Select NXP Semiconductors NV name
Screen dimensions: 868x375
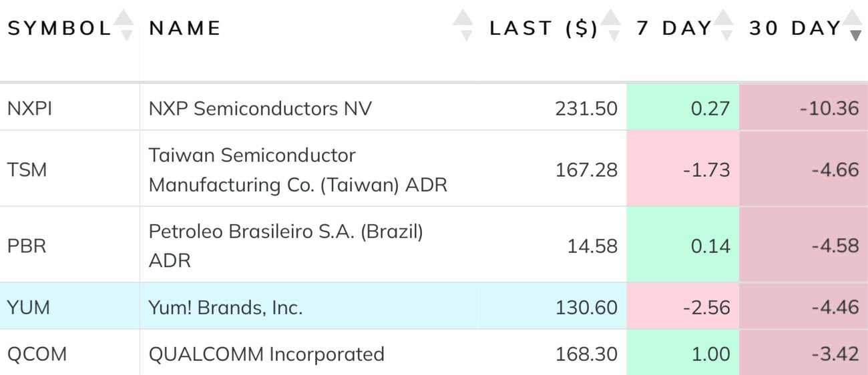[260, 108]
